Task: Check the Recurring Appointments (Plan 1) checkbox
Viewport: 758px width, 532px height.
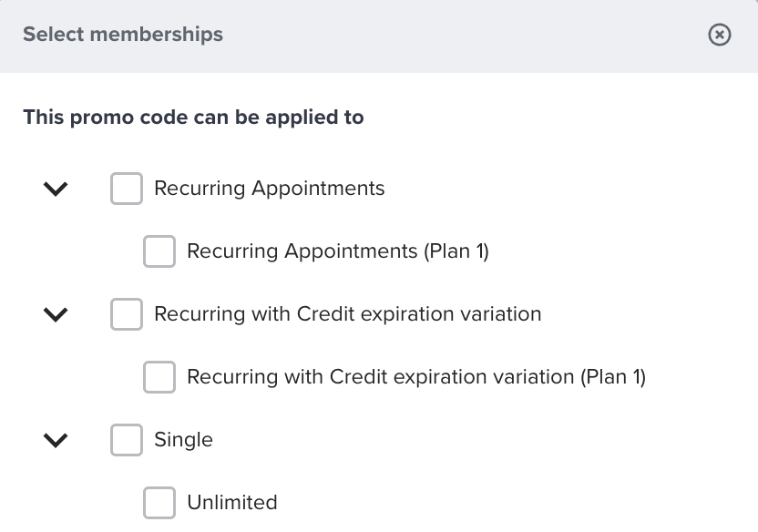Action: (159, 251)
